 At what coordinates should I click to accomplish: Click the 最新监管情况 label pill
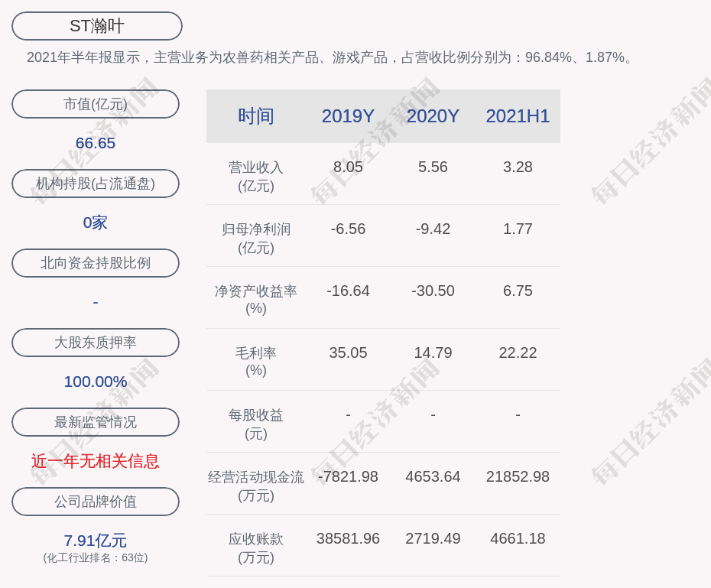[x=96, y=422]
